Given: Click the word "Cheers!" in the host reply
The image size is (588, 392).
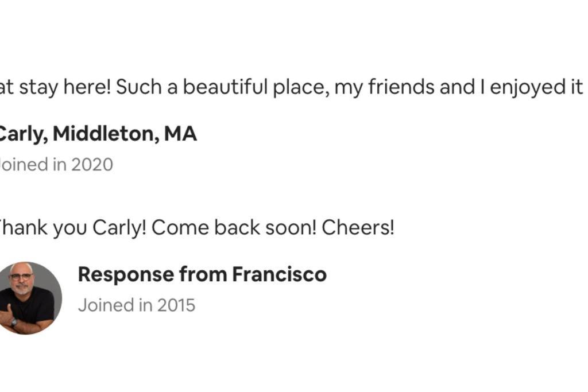Looking at the screenshot, I should [x=358, y=227].
